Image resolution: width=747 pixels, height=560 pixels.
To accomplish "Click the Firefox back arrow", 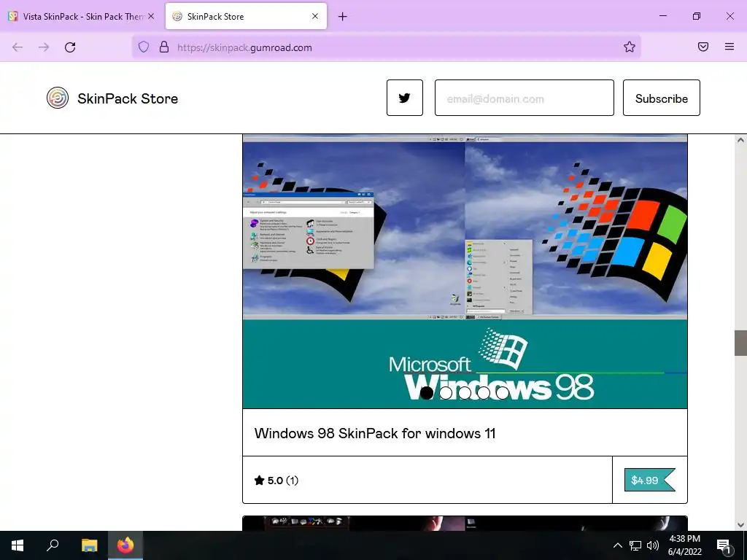I will pyautogui.click(x=18, y=47).
